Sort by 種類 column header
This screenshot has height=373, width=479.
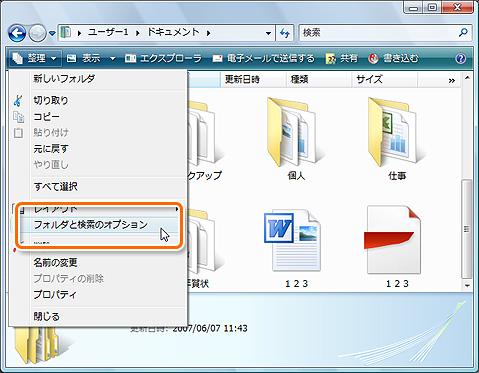point(319,80)
